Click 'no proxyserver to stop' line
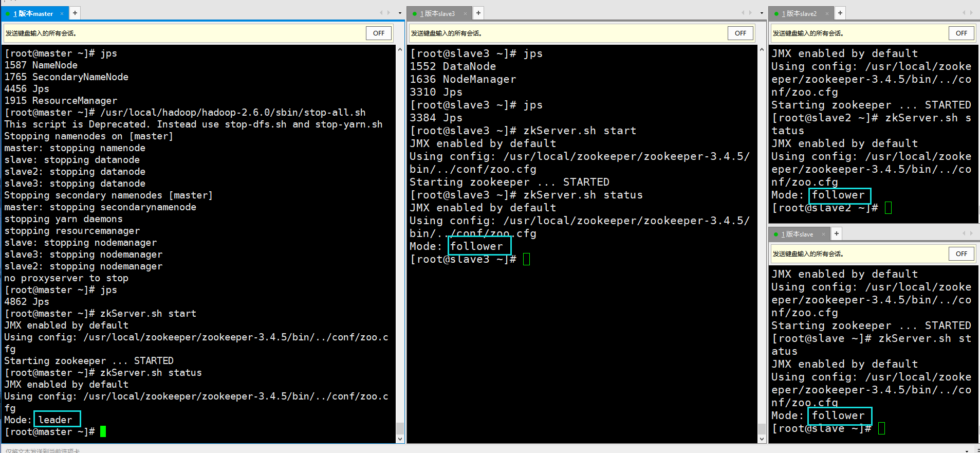Screen dimensions: 980x453 66,278
